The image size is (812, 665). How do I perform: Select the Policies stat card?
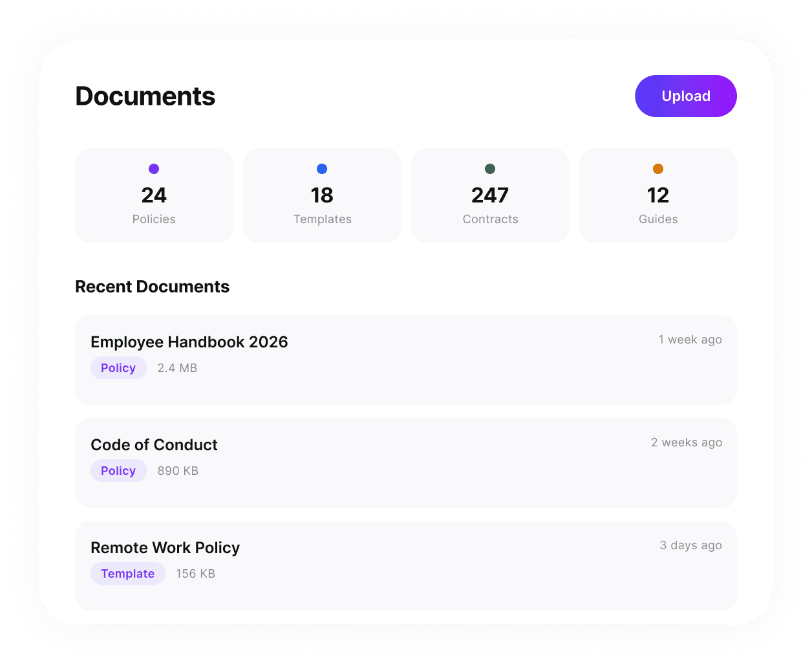[x=154, y=195]
